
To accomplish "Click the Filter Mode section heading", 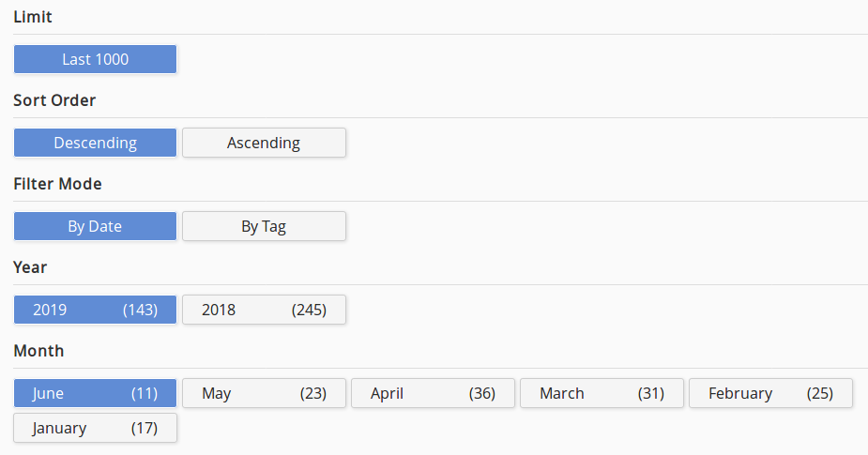I will coord(57,184).
